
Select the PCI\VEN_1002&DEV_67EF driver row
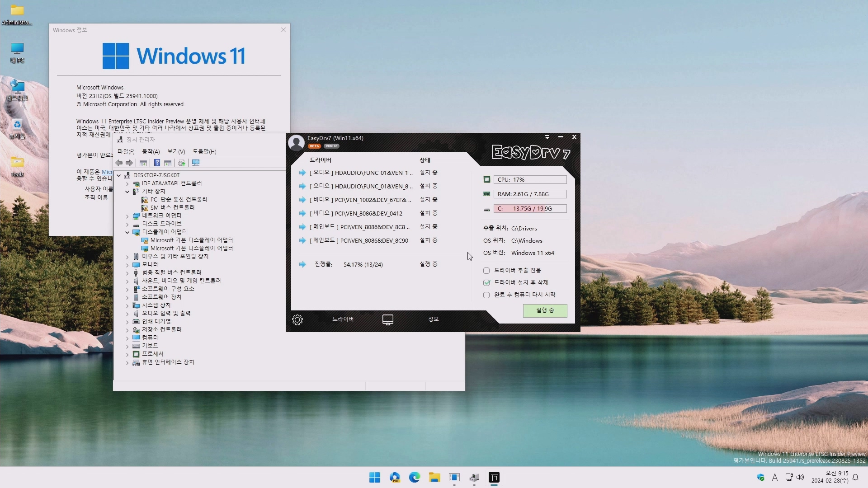click(x=368, y=200)
